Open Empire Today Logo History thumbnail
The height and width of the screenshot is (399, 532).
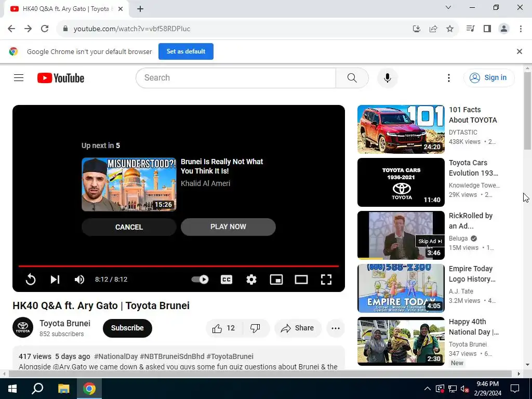point(401,288)
